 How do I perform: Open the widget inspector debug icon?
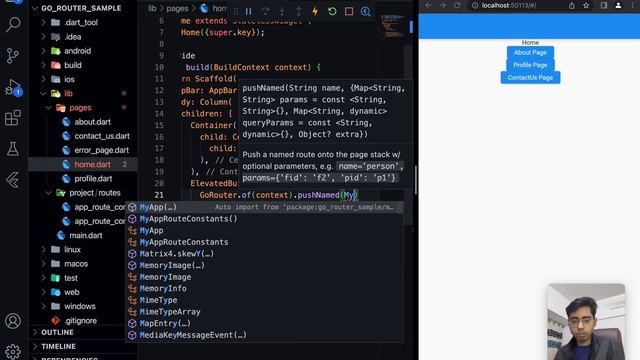(x=365, y=11)
